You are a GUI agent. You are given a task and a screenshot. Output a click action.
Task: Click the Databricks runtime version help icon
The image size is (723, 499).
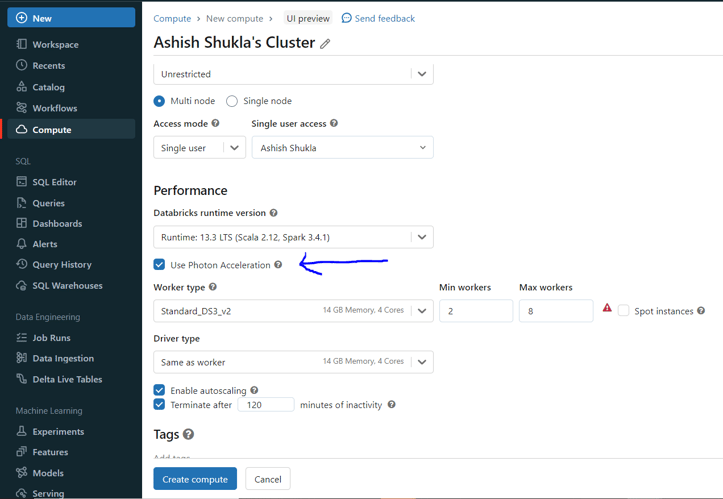pos(273,213)
